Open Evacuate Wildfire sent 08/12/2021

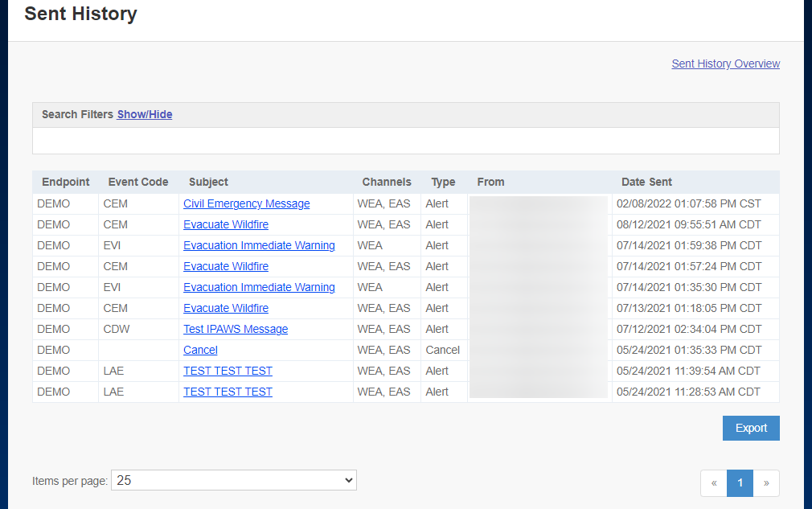click(x=226, y=224)
